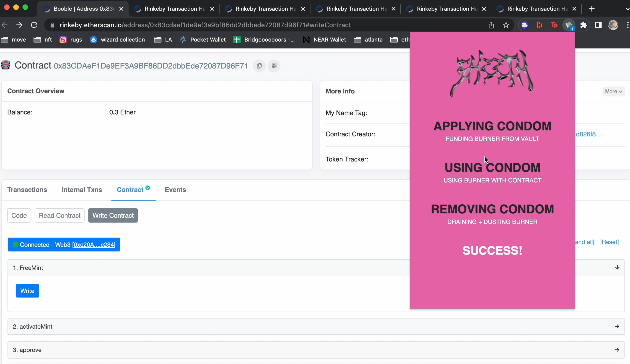The width and height of the screenshot is (630, 364).
Task: Select the Contract tab
Action: [133, 189]
